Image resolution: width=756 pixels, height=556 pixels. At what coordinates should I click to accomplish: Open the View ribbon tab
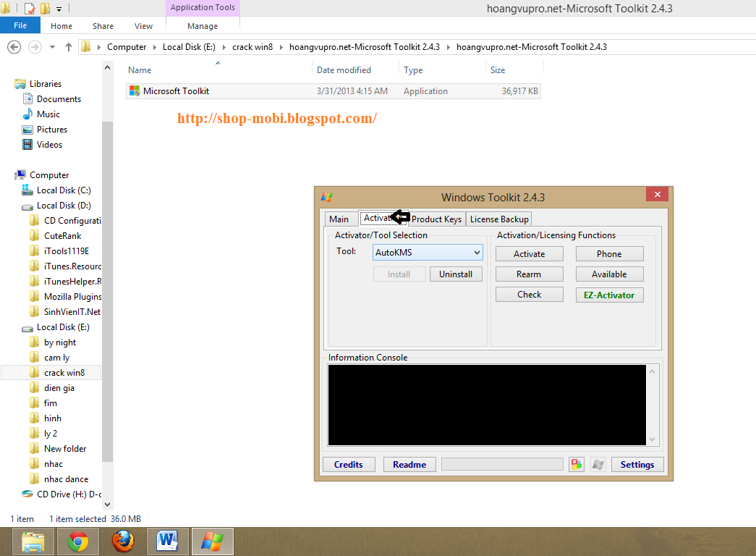(143, 26)
